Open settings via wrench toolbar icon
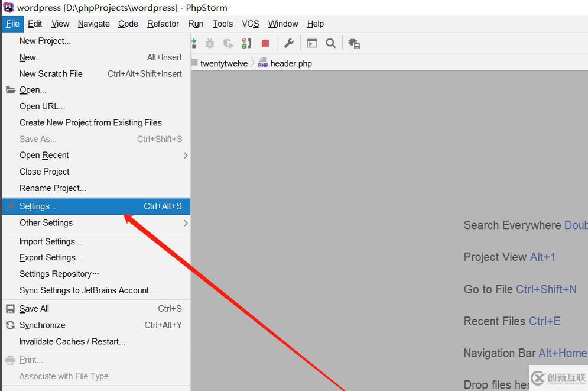Viewport: 588px width, 391px height. (x=289, y=44)
